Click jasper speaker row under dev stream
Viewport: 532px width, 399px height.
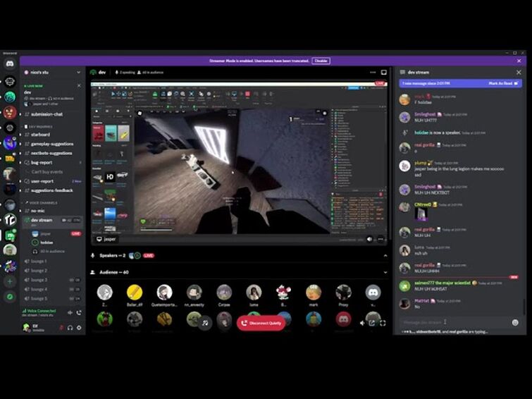(56, 233)
